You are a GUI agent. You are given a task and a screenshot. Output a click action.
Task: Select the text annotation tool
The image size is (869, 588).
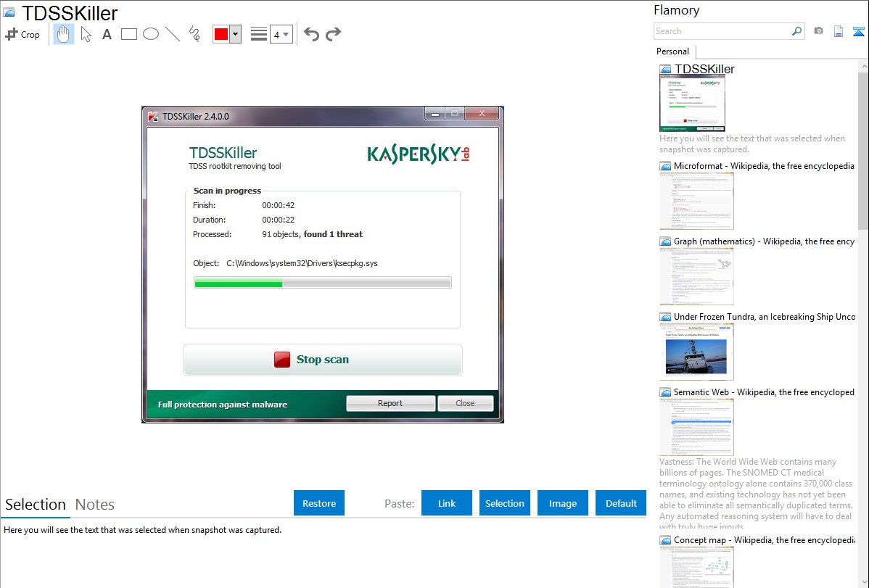[x=107, y=34]
